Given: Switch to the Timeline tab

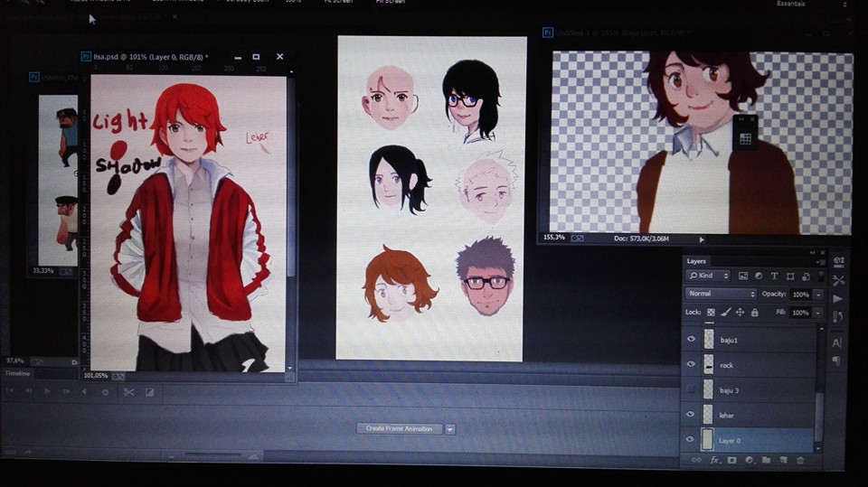Looking at the screenshot, I should click(x=17, y=373).
